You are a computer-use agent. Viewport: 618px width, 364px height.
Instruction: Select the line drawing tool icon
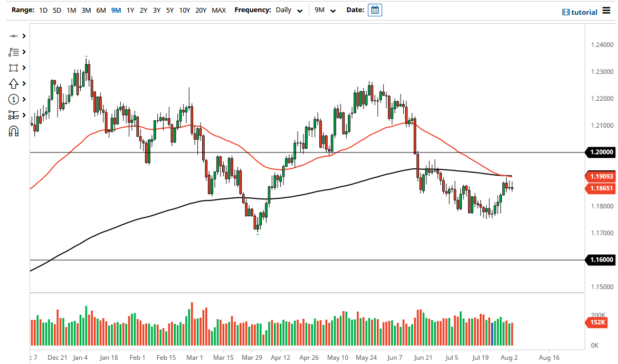[x=14, y=36]
